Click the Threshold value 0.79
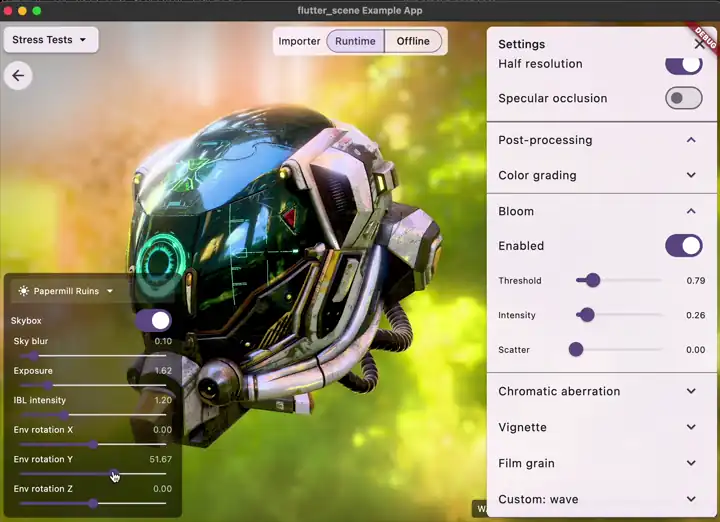Viewport: 720px width, 522px height. (x=696, y=281)
